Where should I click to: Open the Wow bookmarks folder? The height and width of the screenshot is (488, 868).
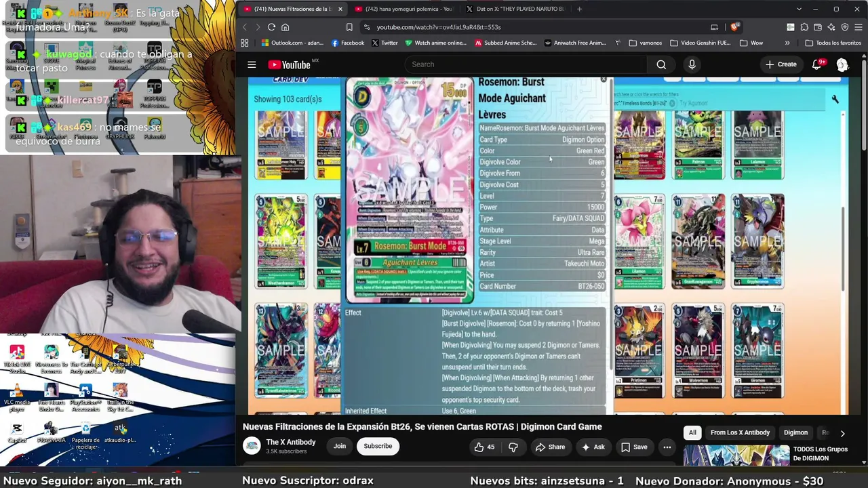coord(751,43)
